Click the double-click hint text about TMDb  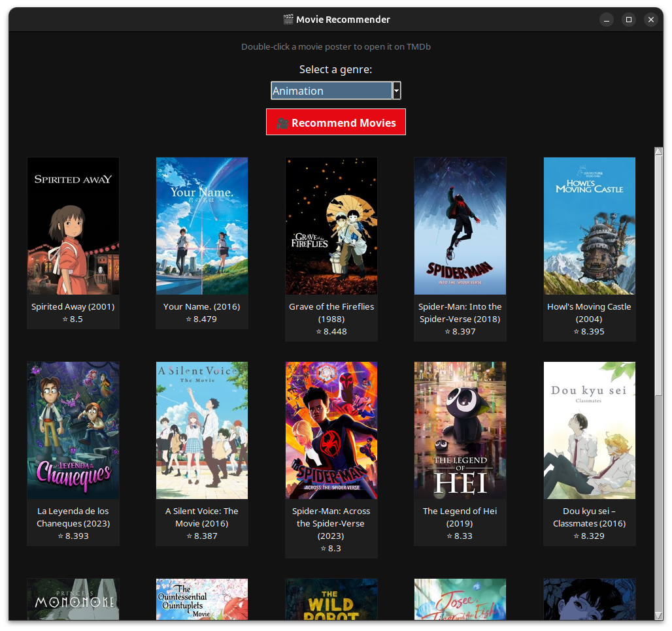(x=335, y=46)
